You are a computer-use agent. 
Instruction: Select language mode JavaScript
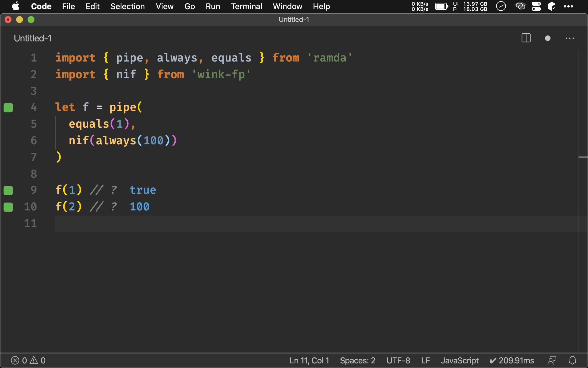460,361
